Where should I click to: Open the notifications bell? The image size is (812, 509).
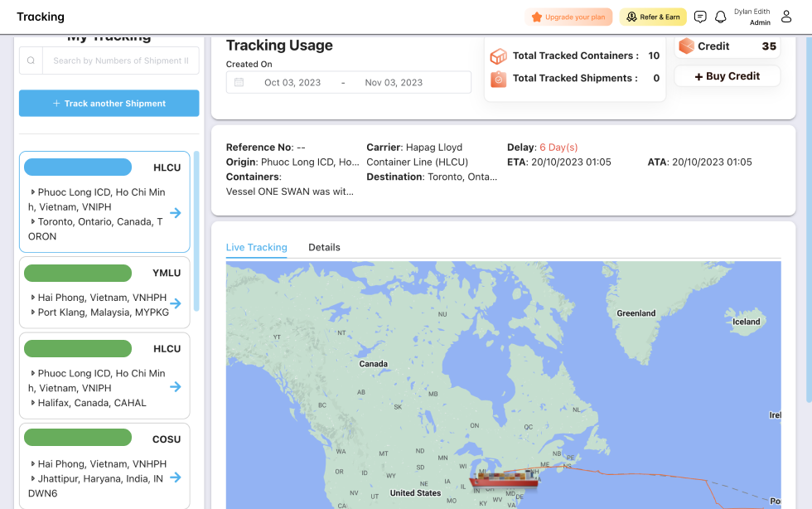click(720, 17)
